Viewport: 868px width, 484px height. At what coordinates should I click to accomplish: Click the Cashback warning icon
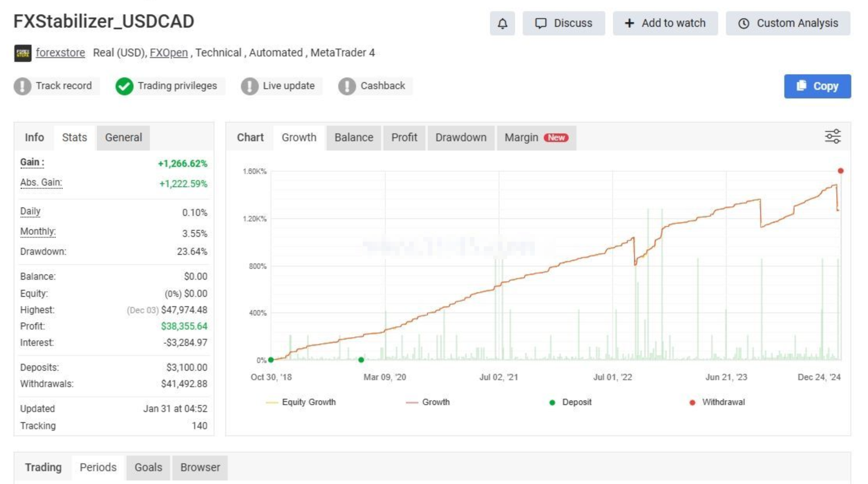347,86
